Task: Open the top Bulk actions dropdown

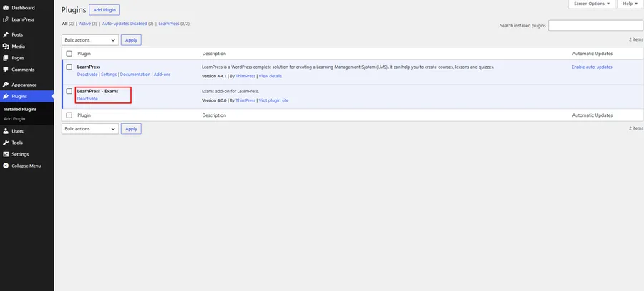Action: pos(90,40)
